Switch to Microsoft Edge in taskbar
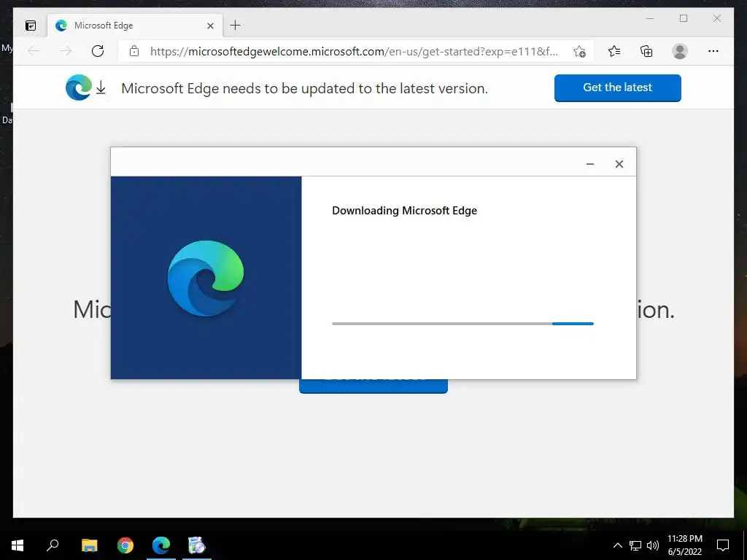The image size is (747, 560). tap(161, 545)
